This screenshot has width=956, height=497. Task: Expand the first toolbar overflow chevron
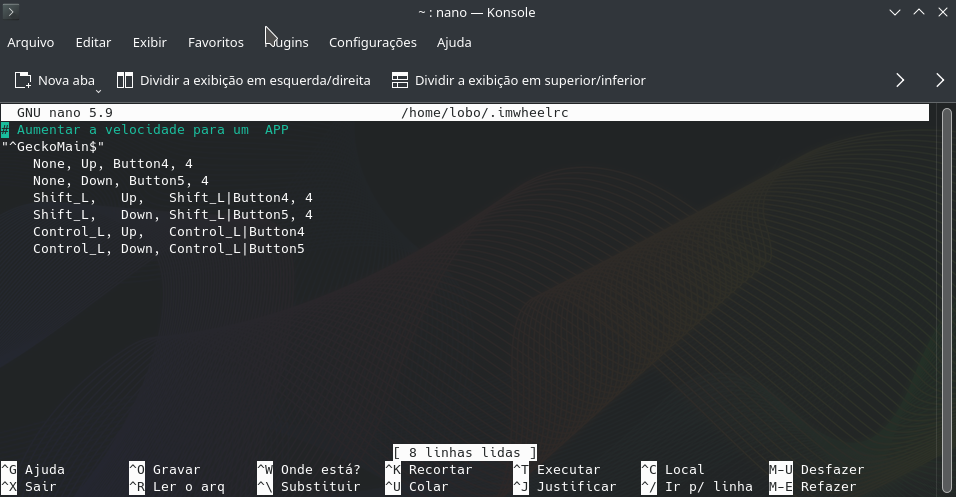pyautogui.click(x=900, y=80)
